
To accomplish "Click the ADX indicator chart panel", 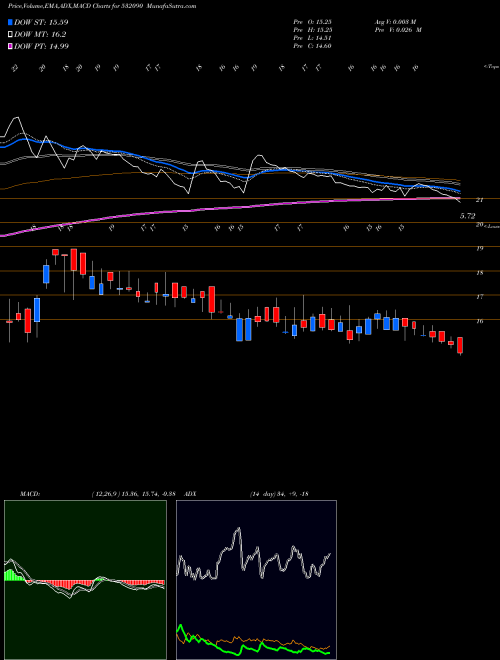I will 256,580.
